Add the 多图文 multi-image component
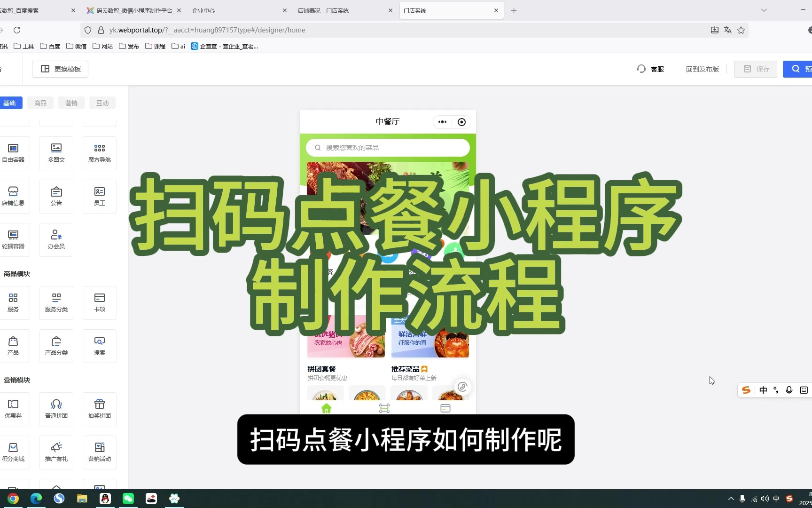This screenshot has height=508, width=812. tap(56, 153)
